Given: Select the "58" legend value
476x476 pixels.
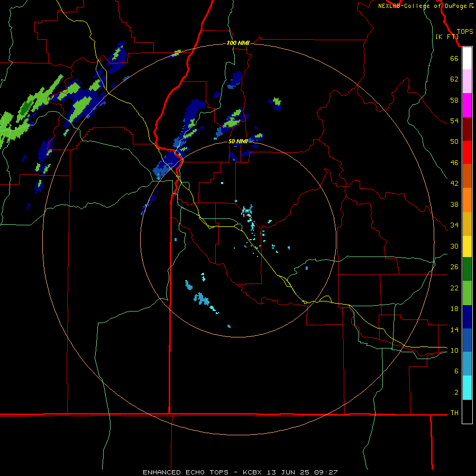Looking at the screenshot, I should (454, 100).
